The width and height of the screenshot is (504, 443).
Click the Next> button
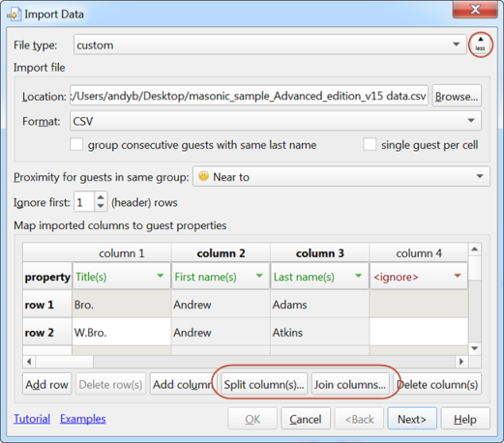click(x=412, y=419)
